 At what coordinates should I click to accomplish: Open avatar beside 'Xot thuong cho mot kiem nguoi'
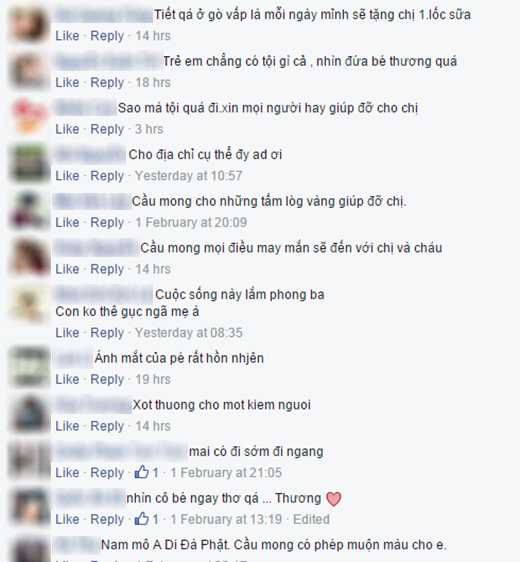pyautogui.click(x=29, y=414)
